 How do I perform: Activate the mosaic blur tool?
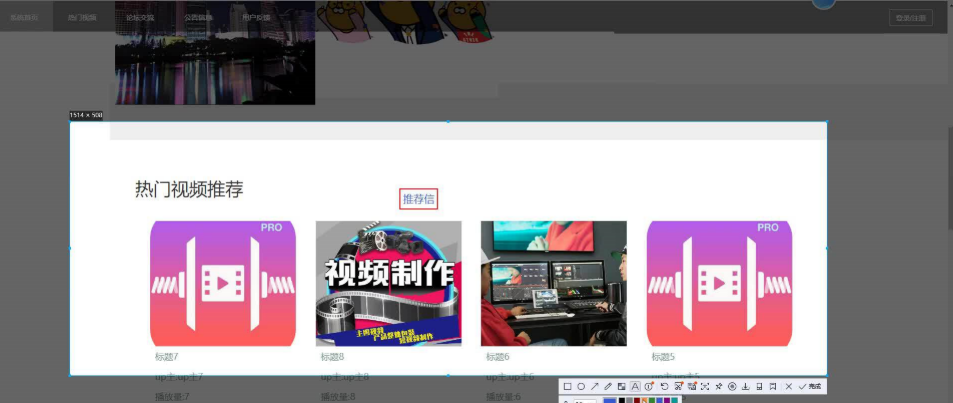[x=621, y=387]
